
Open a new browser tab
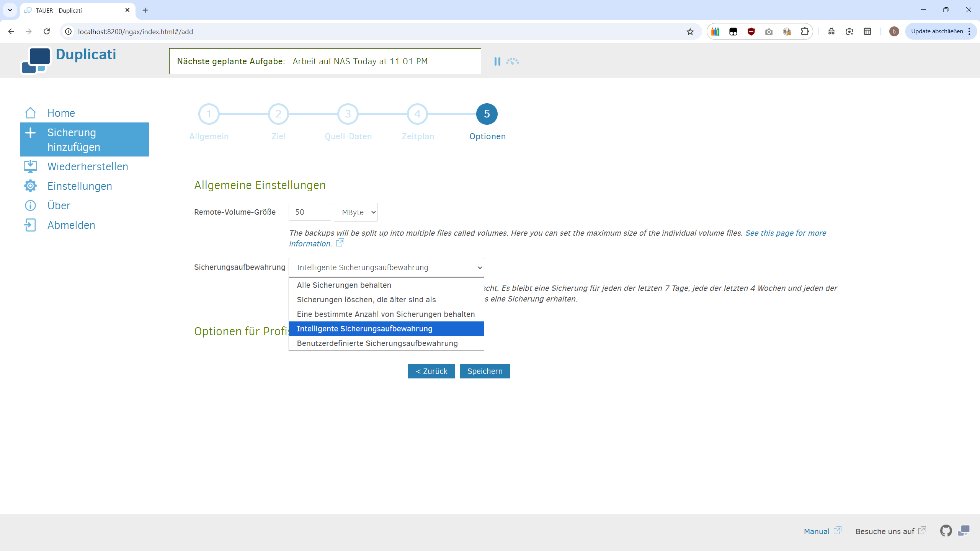pos(145,10)
